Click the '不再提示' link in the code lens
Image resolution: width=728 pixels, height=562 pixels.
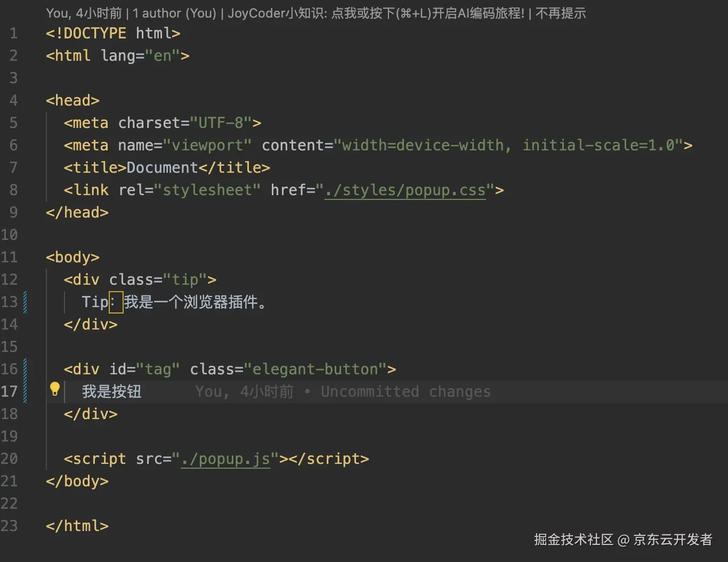point(561,13)
